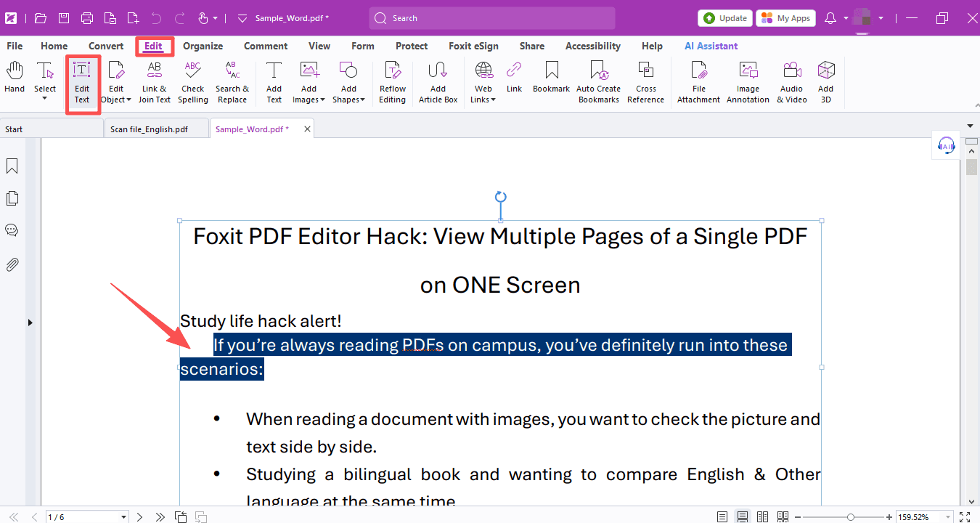The height and width of the screenshot is (523, 980).
Task: Switch to the Home ribbon tab
Action: tap(54, 46)
